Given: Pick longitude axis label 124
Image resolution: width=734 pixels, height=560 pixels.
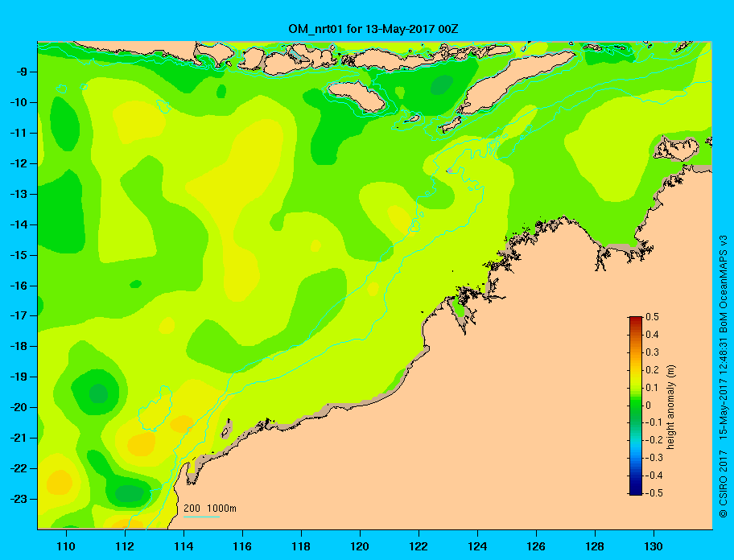Looking at the screenshot, I should point(477,546).
